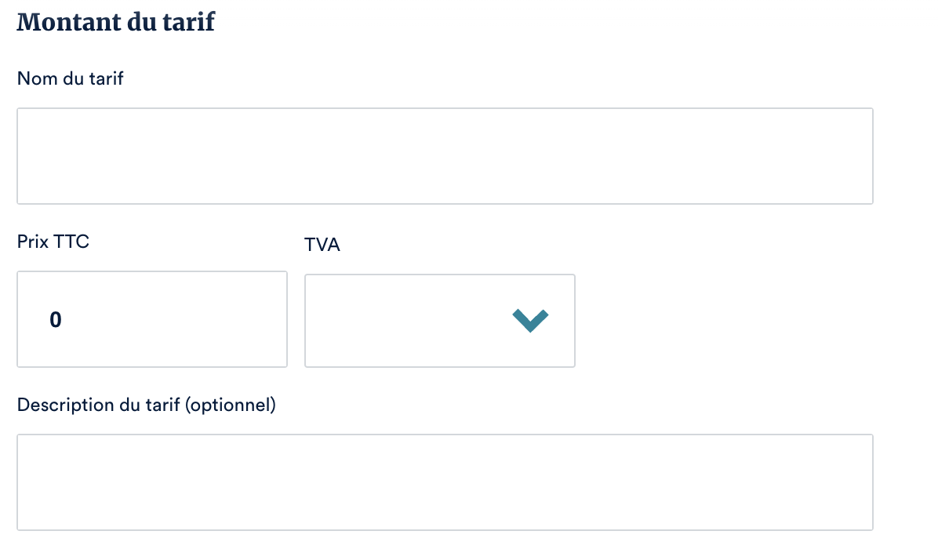Screen dimensions: 938x560
Task: Click the Description du tarif text box
Action: [445, 482]
